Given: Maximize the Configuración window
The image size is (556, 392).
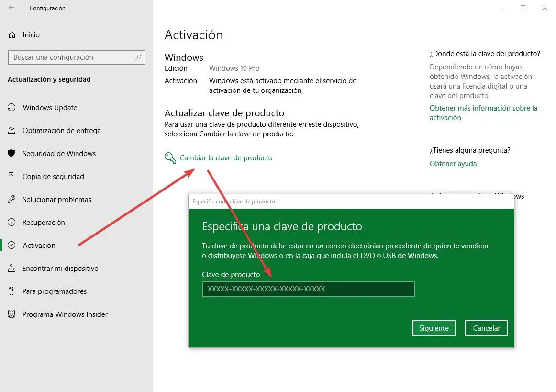Looking at the screenshot, I should (x=523, y=8).
